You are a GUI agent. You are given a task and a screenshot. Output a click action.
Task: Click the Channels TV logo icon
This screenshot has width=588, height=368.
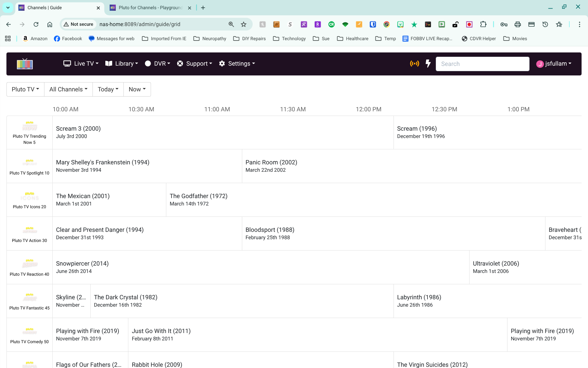click(x=25, y=64)
